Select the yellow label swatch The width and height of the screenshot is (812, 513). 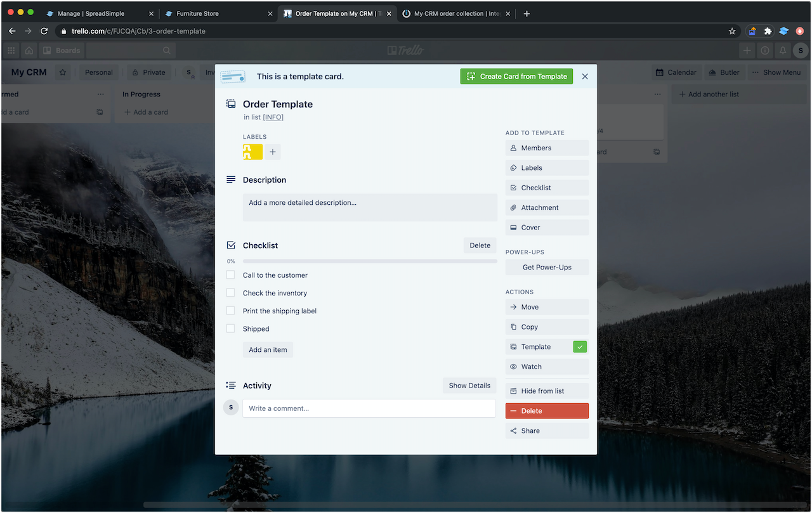click(x=252, y=152)
